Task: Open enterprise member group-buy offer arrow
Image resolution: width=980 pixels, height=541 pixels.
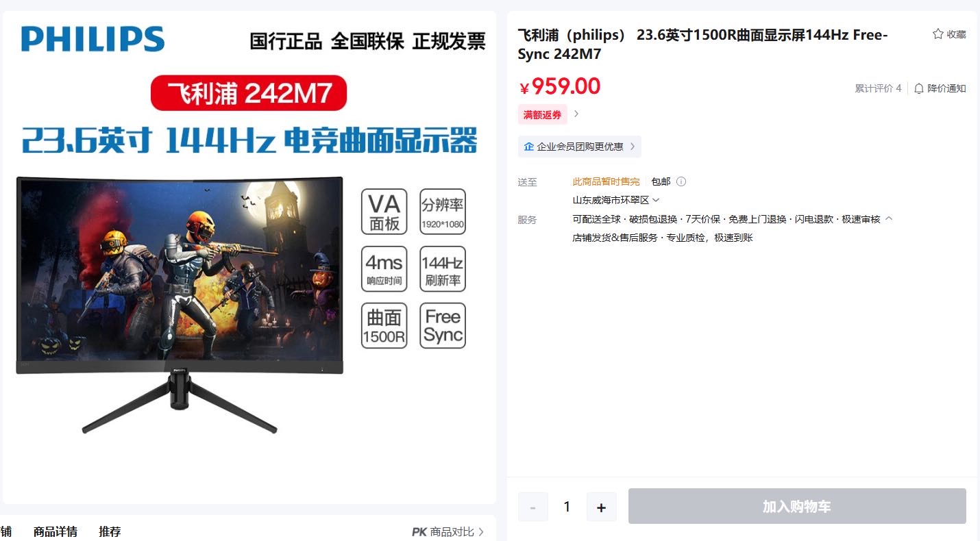Action: [x=633, y=147]
